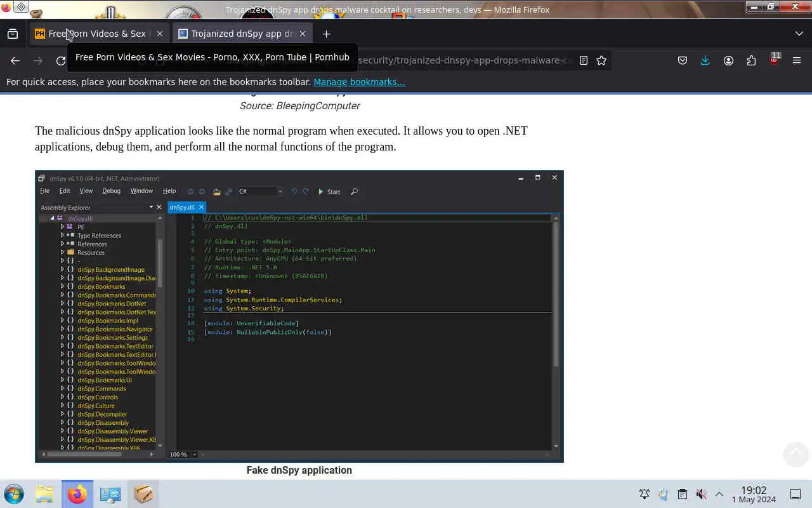Image resolution: width=812 pixels, height=508 pixels.
Task: Open a new tab with plus button
Action: (326, 34)
